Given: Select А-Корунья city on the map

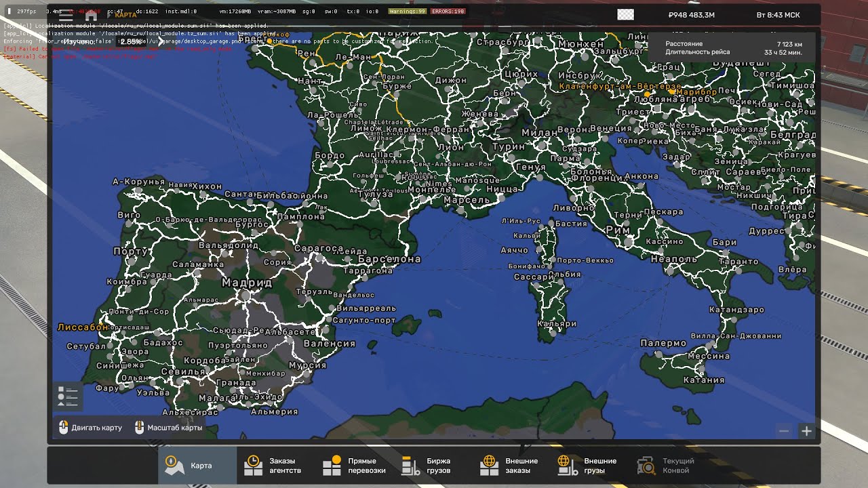Looking at the screenshot, I should (138, 182).
